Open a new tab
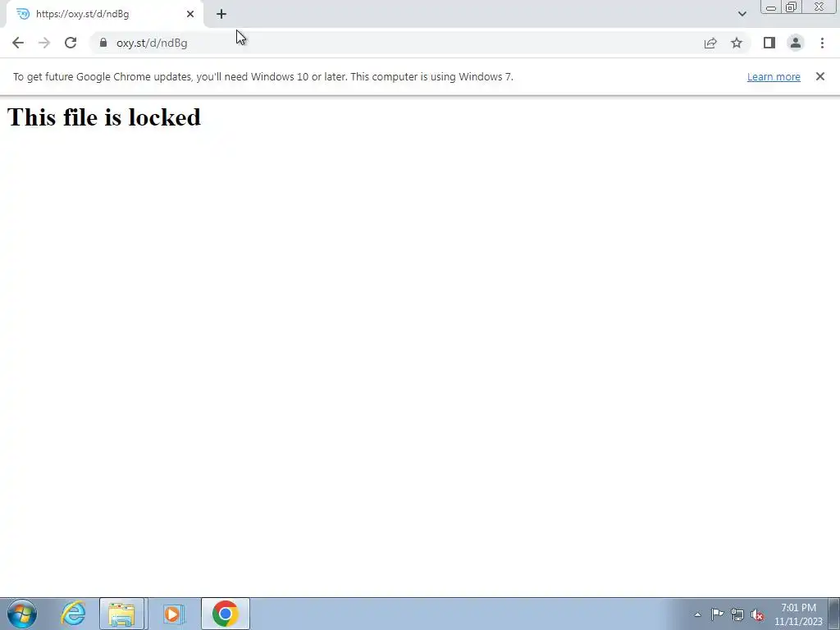The height and width of the screenshot is (630, 840). 221,14
